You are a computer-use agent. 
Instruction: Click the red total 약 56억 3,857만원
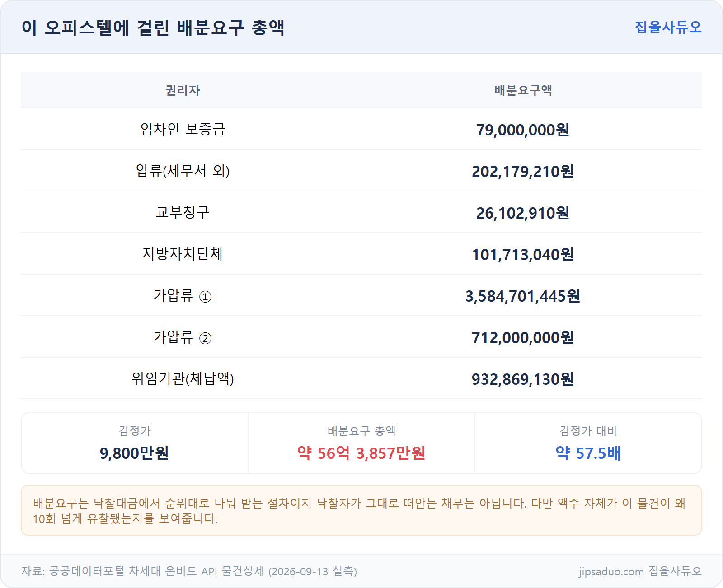361,453
